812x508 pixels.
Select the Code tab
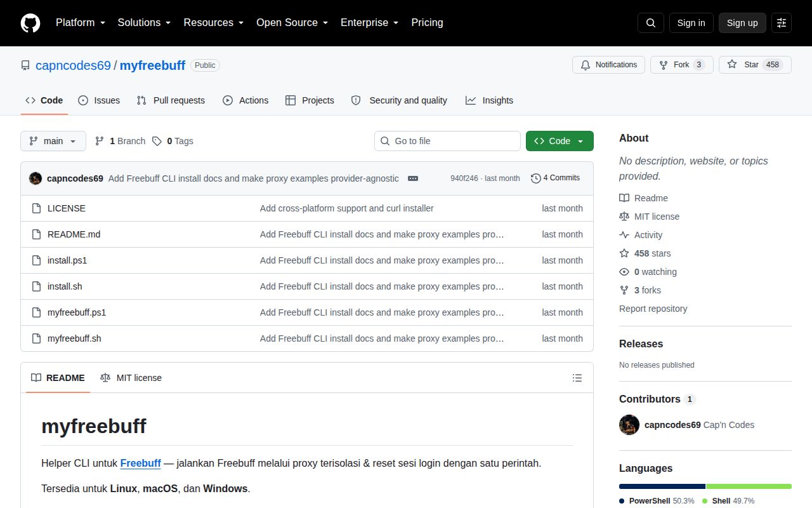pyautogui.click(x=44, y=100)
